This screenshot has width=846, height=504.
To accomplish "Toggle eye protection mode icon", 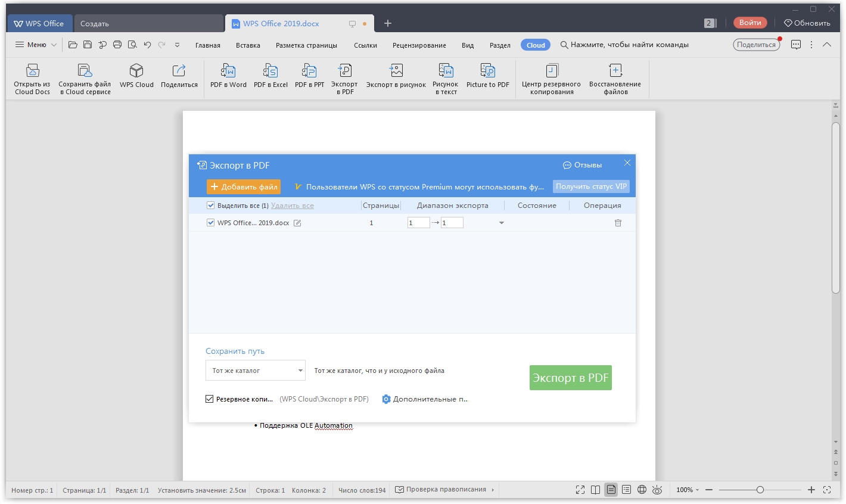I will [657, 490].
